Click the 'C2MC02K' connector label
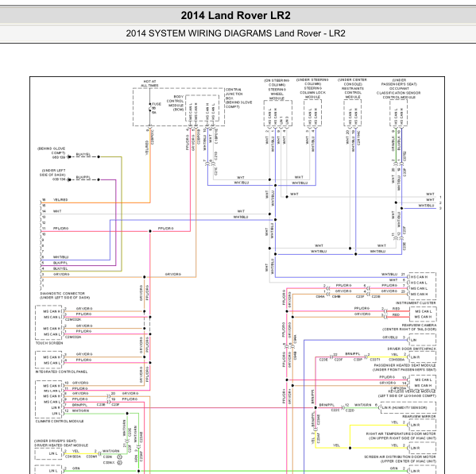476x474 pixels. tap(73, 320)
